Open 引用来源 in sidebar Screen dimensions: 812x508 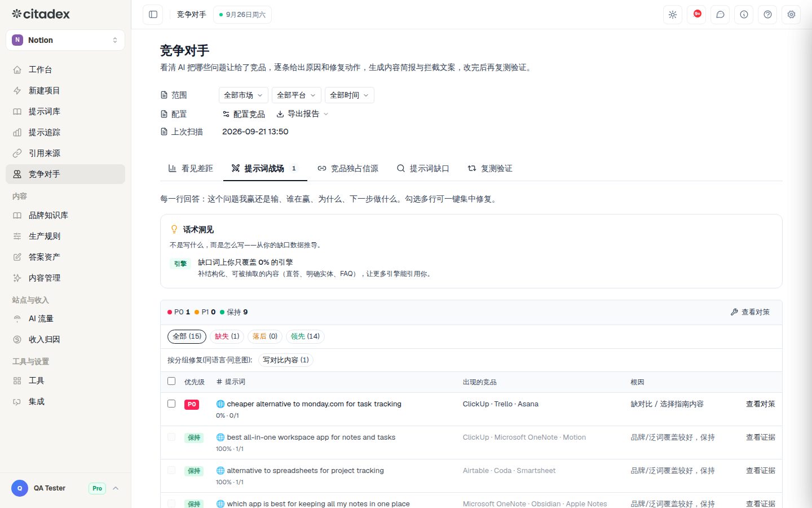pos(65,153)
